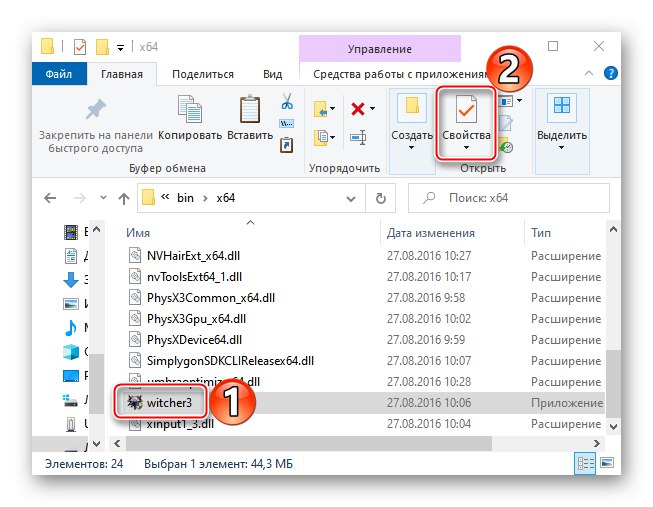Image resolution: width=653 pixels, height=507 pixels.
Task: Click the Properties icon in title bar
Action: [80, 47]
